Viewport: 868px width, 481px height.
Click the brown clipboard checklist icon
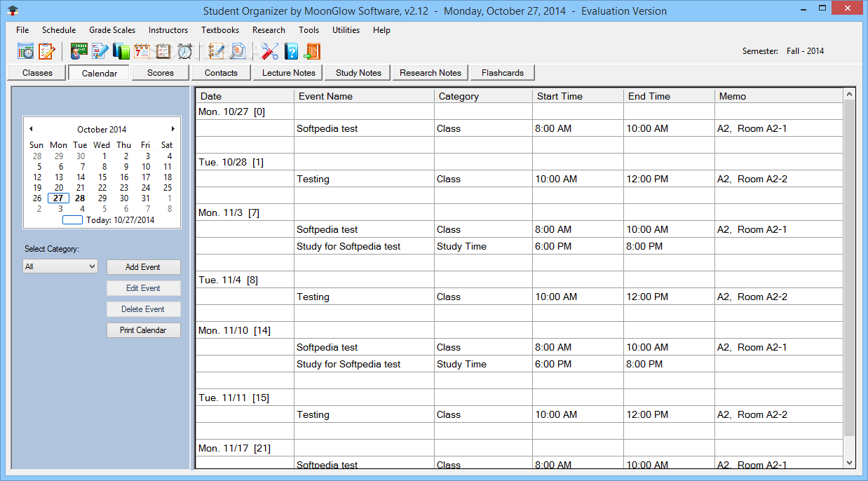tap(163, 51)
